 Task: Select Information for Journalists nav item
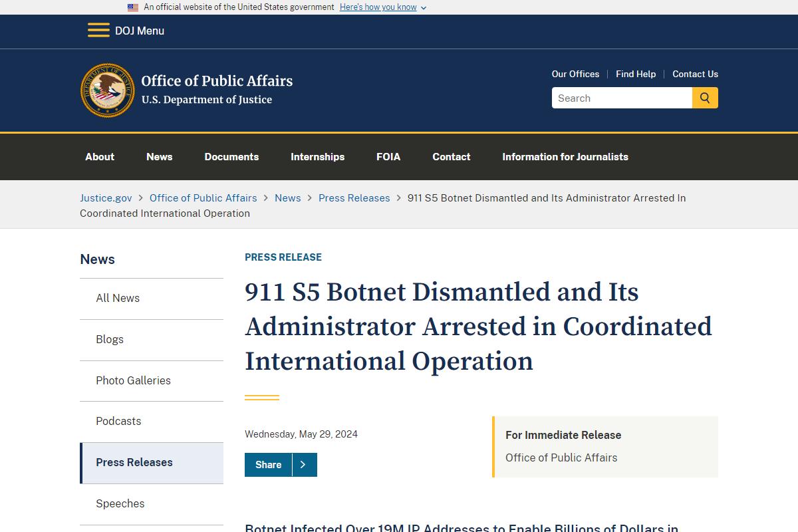pos(565,157)
